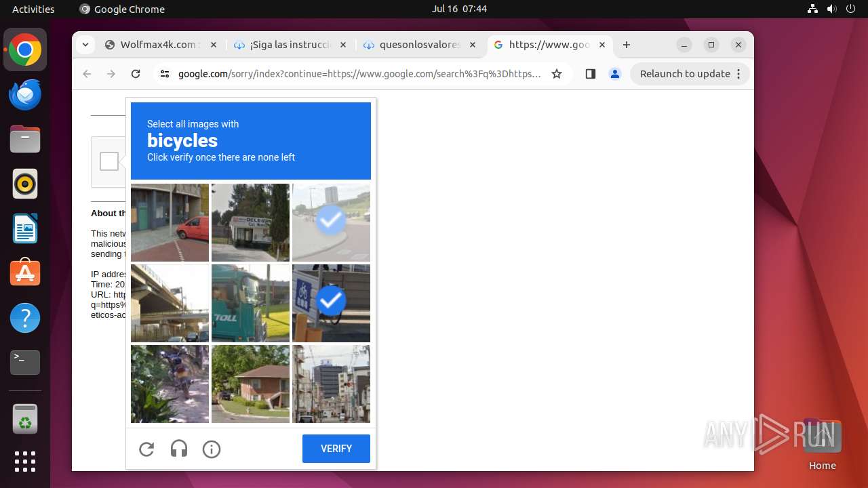868x488 pixels.
Task: Deselect the checked curved road tile
Action: pyautogui.click(x=331, y=222)
